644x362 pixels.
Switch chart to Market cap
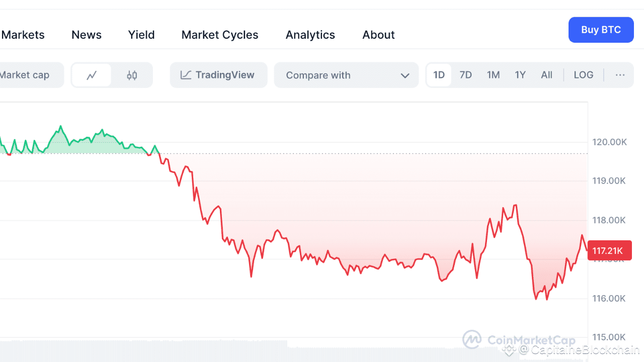tap(25, 75)
